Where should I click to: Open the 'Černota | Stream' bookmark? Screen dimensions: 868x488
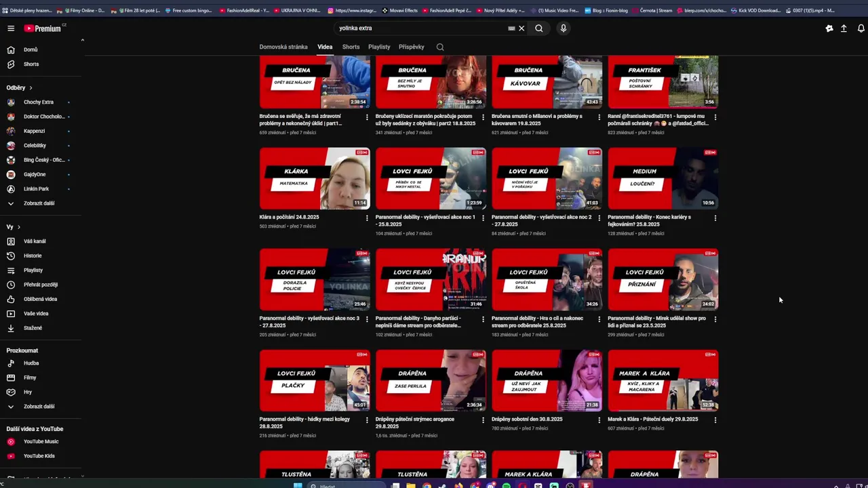[x=651, y=10]
